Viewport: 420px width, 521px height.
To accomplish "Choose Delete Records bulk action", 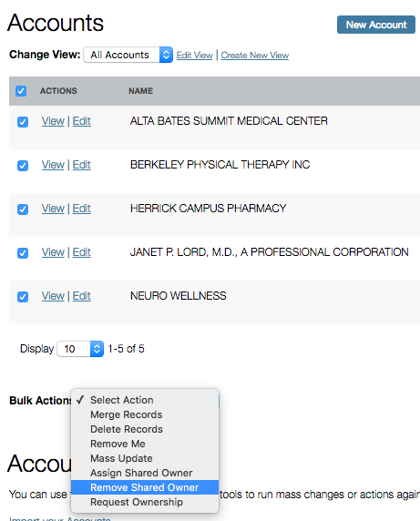I will tap(145, 429).
